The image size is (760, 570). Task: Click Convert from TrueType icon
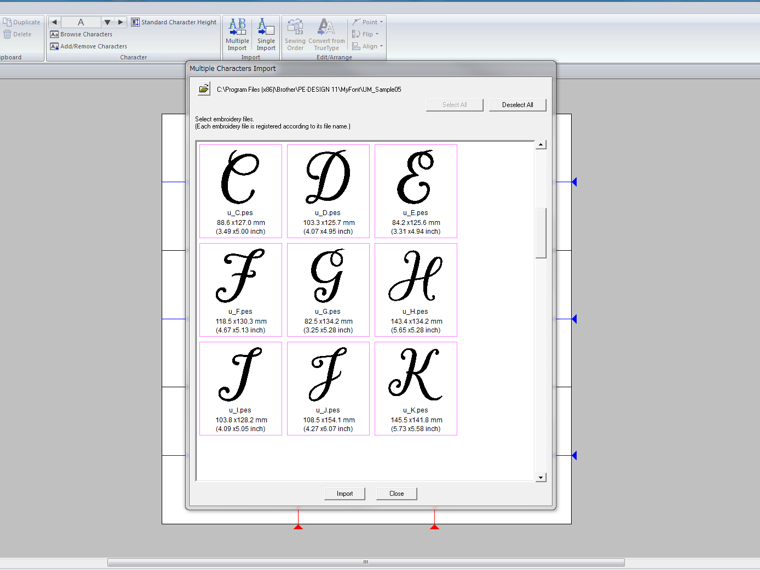(326, 34)
